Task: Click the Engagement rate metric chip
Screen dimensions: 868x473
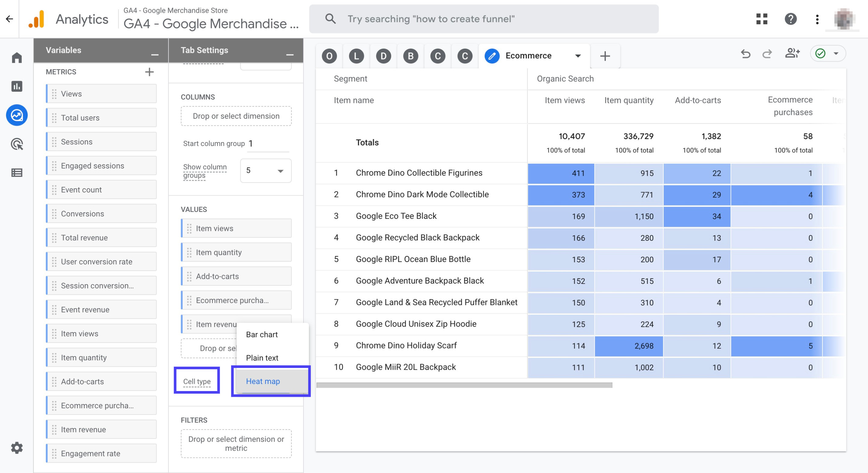Action: [x=101, y=454]
